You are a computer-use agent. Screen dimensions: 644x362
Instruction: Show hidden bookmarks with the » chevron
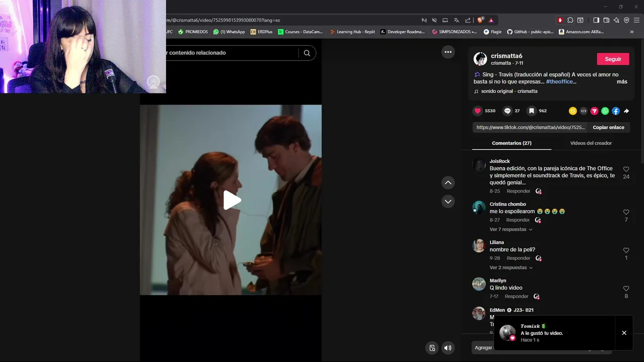(x=632, y=32)
